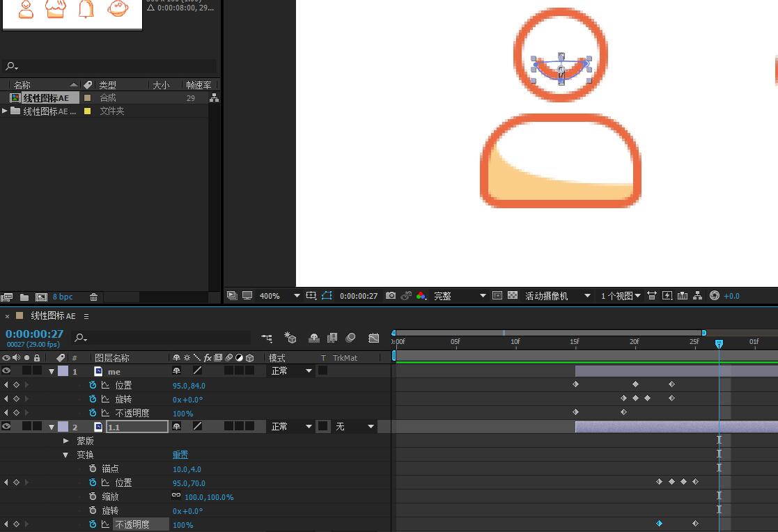Open the Graph Editor in timeline
This screenshot has height=532, width=778.
coord(374,338)
